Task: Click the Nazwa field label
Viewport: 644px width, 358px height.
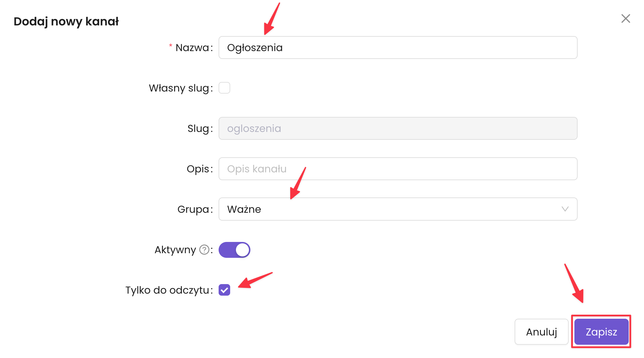Action: tap(192, 48)
